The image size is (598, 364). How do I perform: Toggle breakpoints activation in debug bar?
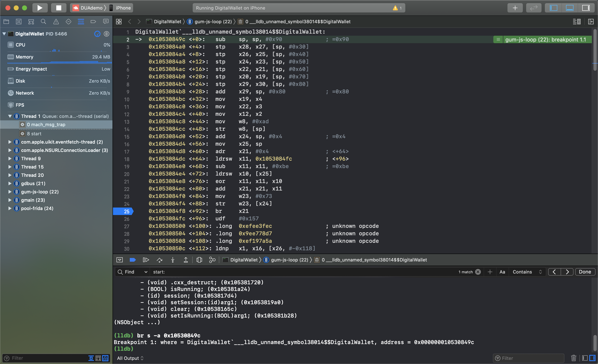tap(132, 260)
